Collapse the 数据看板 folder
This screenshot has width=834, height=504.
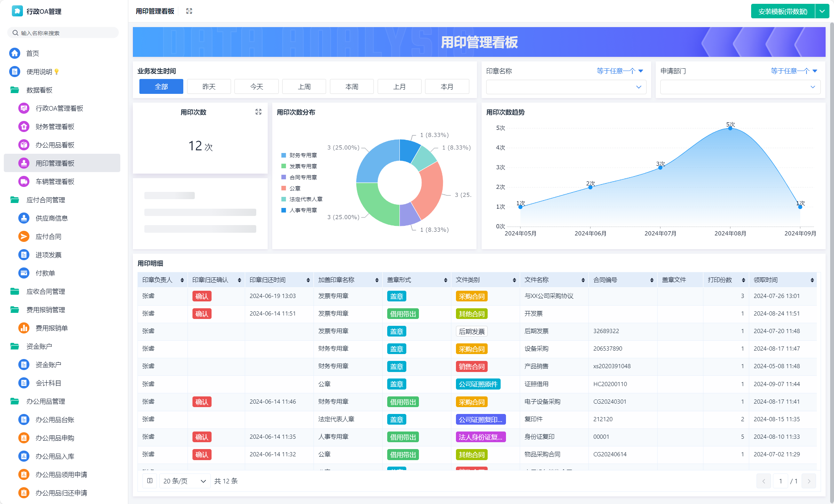click(x=39, y=90)
